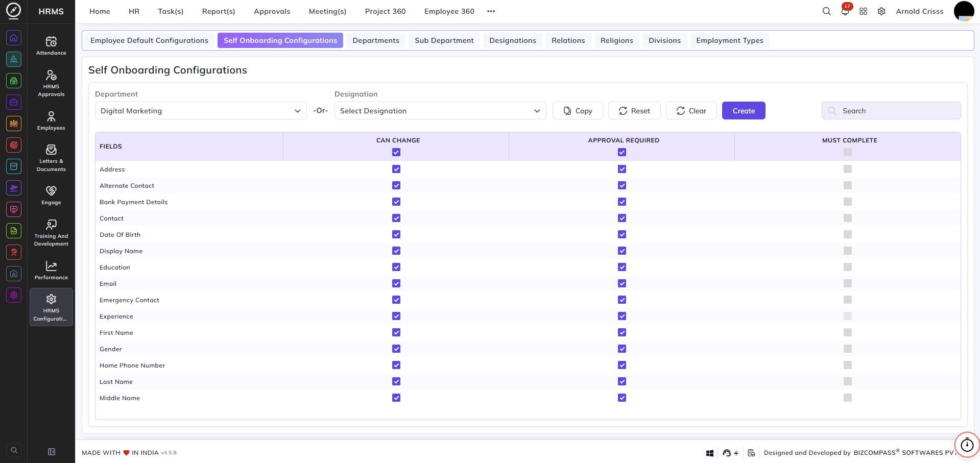Screen dimensions: 980x463
Task: Open Arnold Criss user menu
Action: click(920, 11)
